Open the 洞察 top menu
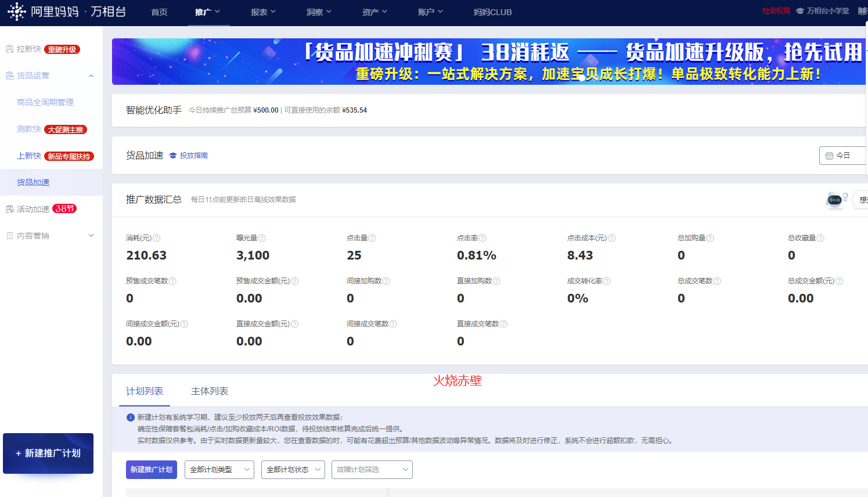 pos(319,12)
